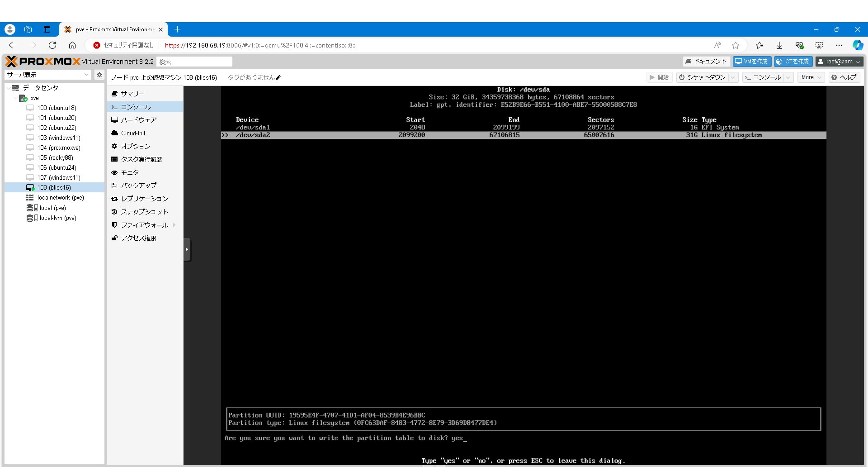Close the pve Proxmox tab
868x467 pixels.
point(160,29)
